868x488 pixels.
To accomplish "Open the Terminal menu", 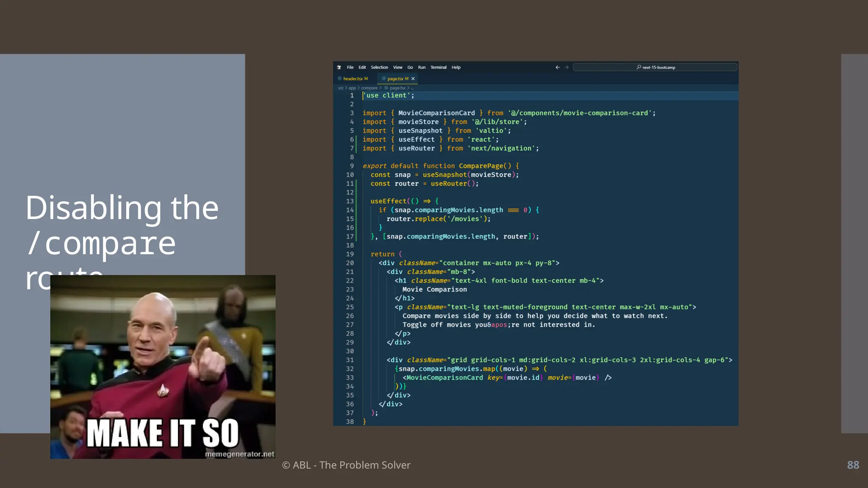I will (438, 67).
